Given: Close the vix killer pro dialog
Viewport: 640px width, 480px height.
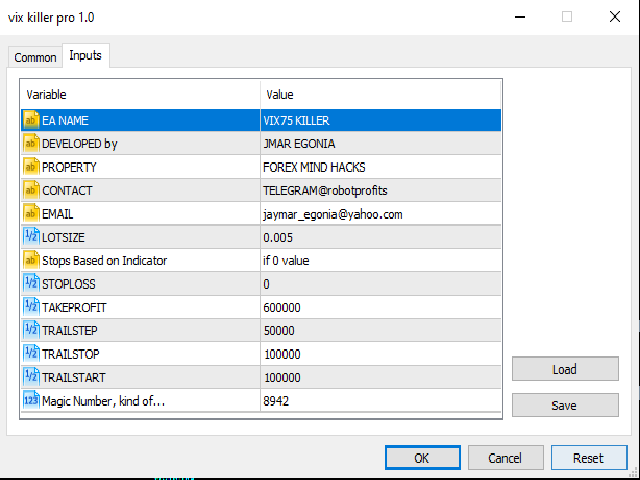Looking at the screenshot, I should 615,17.
